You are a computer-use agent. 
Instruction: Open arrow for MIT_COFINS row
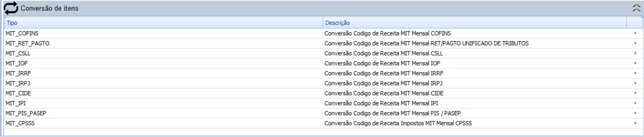635,33
